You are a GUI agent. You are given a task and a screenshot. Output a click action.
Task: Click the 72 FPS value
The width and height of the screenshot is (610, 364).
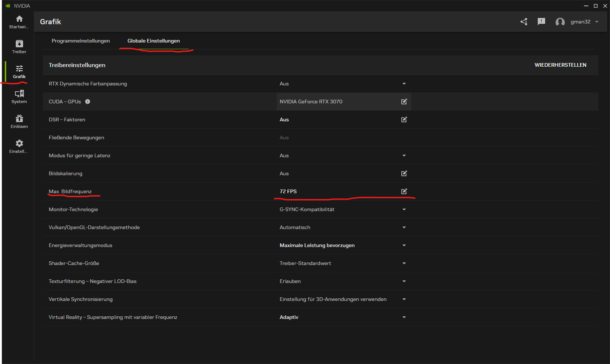288,191
